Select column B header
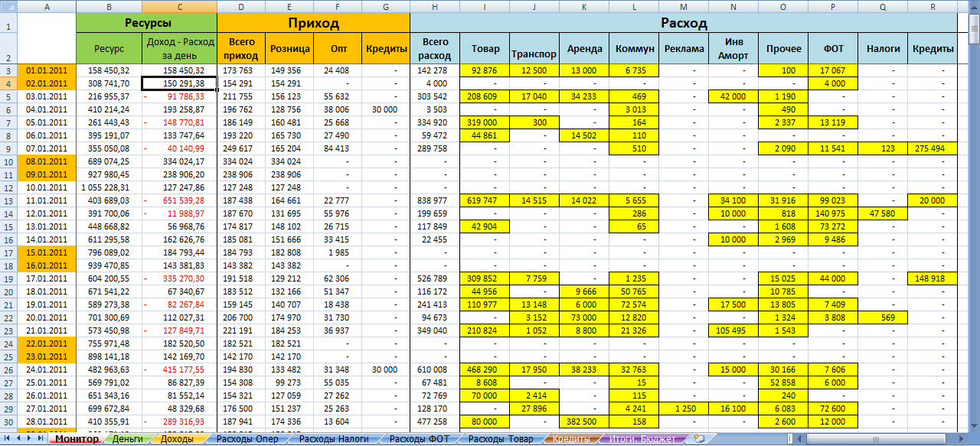980x446 pixels. 109,6
